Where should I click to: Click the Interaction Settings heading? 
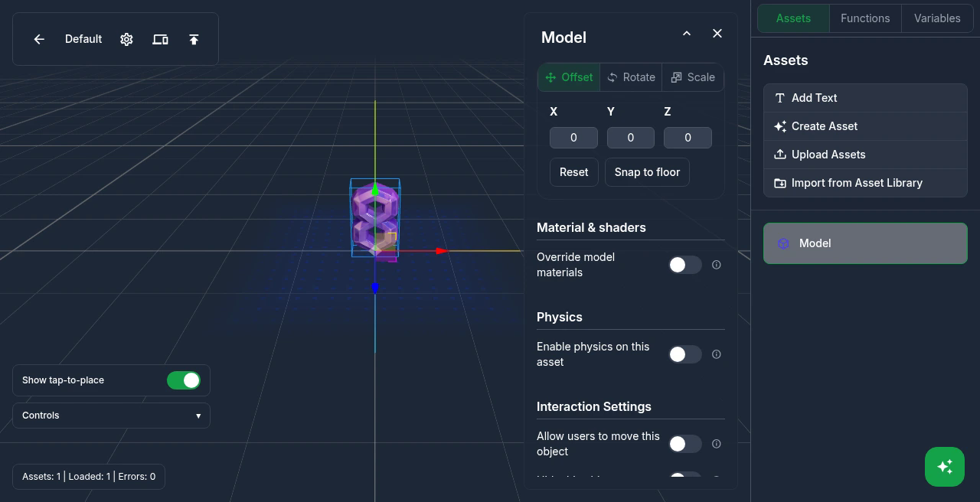[x=594, y=406]
